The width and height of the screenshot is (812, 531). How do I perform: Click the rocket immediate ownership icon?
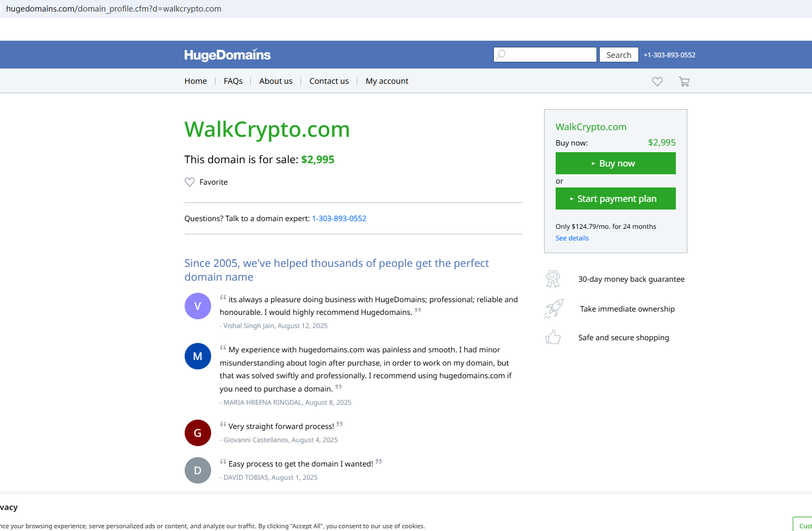553,309
